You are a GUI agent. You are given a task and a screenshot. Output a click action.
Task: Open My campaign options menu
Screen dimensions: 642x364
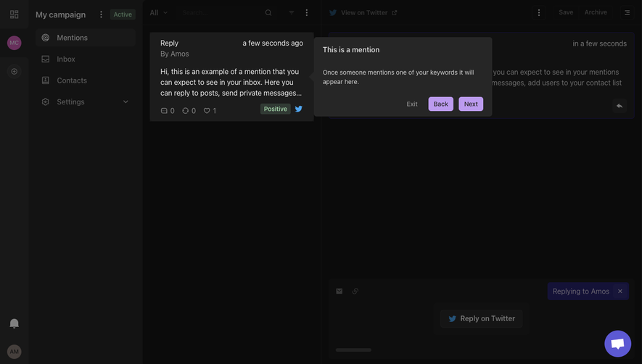101,15
